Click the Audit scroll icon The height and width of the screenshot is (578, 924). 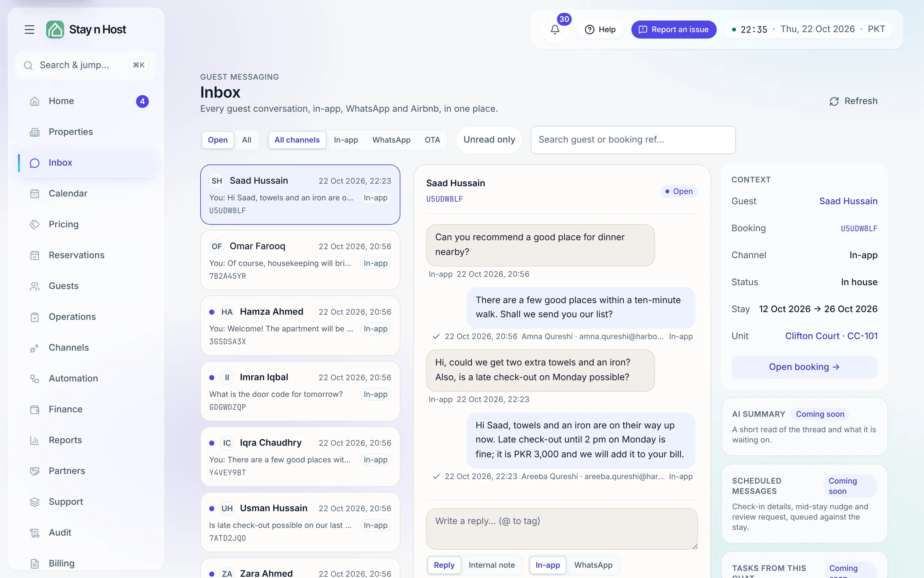(35, 533)
